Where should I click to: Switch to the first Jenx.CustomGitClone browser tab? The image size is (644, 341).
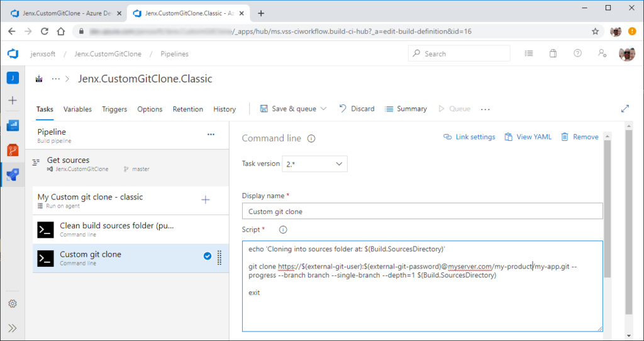point(65,13)
